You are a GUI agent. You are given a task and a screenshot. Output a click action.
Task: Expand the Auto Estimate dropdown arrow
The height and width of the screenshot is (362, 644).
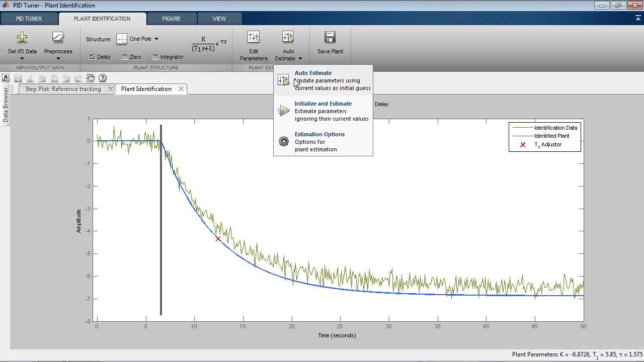[x=300, y=58]
